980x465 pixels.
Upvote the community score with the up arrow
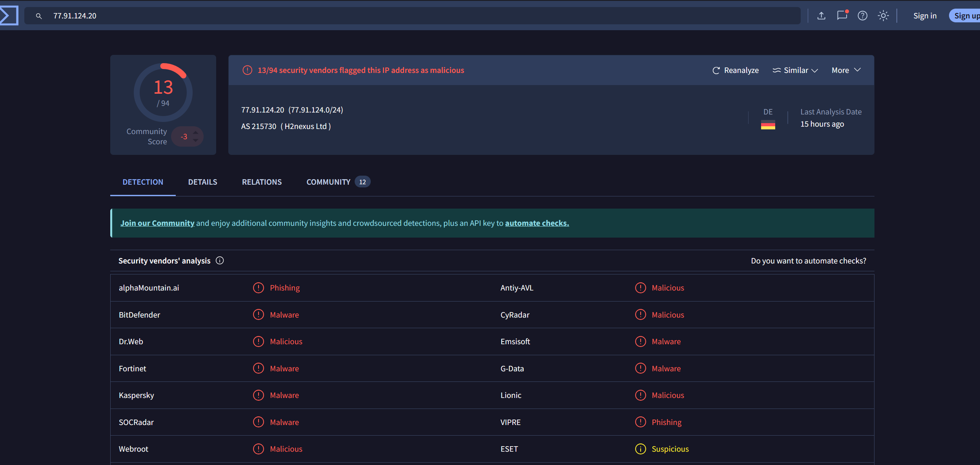coord(195,132)
